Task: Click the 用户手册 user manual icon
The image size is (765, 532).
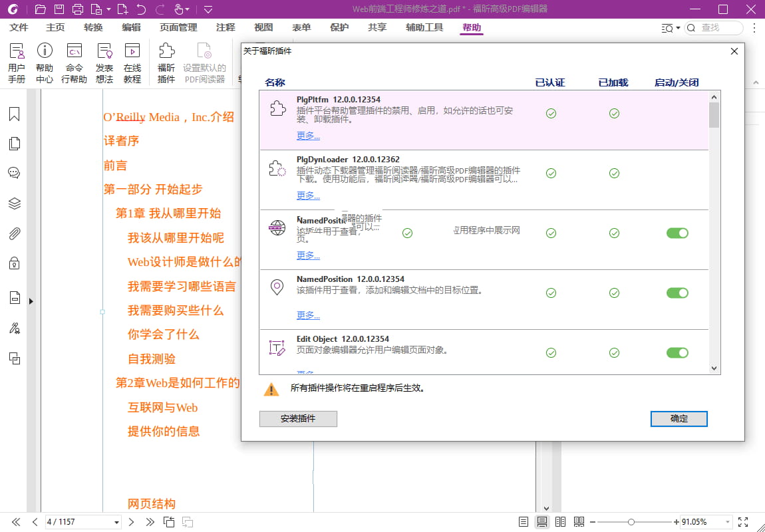Action: (17, 63)
